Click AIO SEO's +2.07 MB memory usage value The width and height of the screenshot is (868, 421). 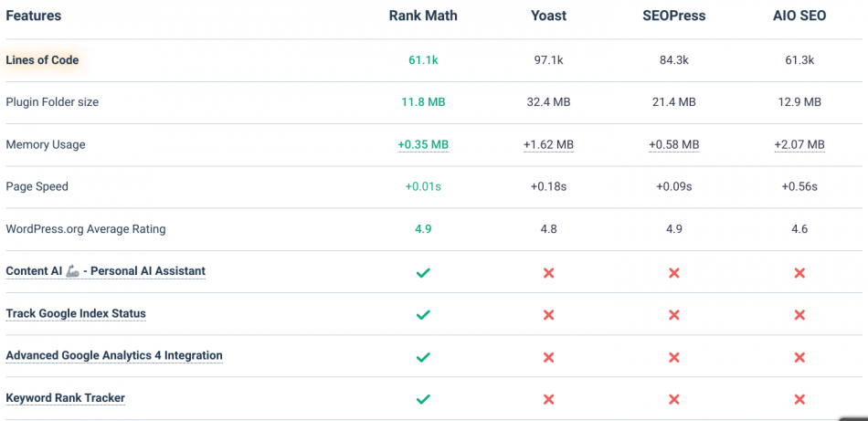pos(799,144)
